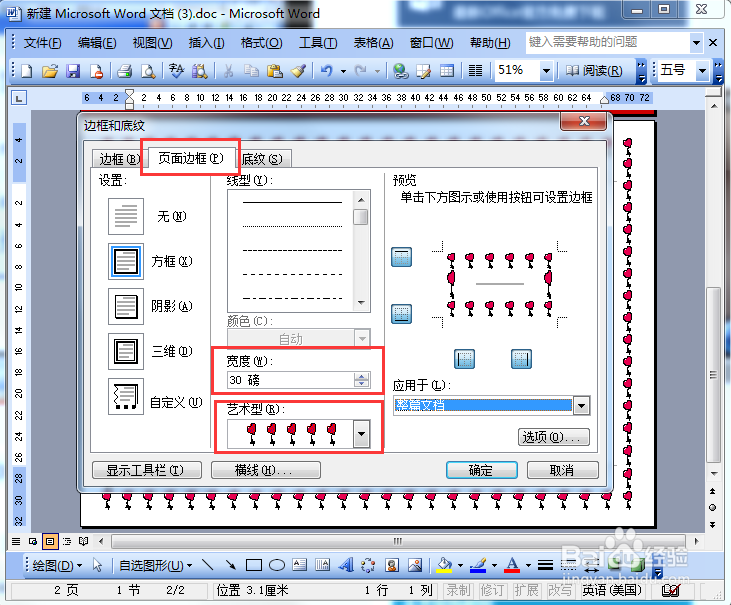Screen dimensions: 731x605
Task: Click the width 30 磅 input field
Action: 291,380
